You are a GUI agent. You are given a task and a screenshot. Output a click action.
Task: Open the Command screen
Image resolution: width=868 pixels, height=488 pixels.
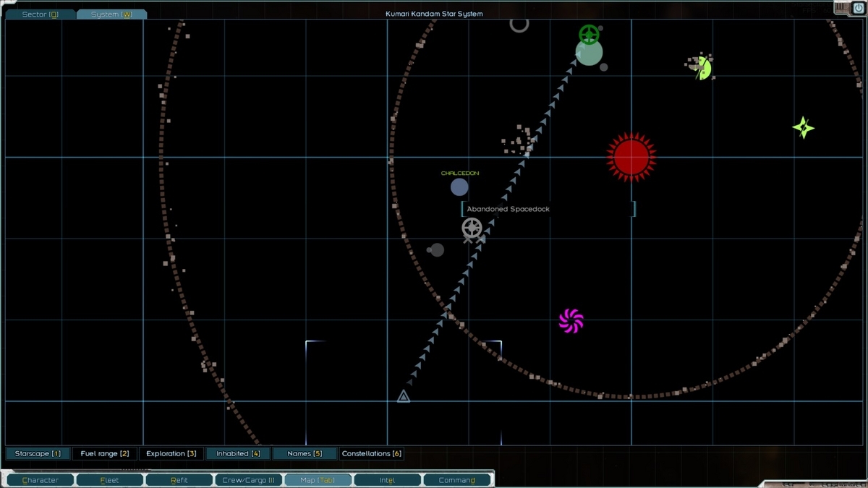456,480
